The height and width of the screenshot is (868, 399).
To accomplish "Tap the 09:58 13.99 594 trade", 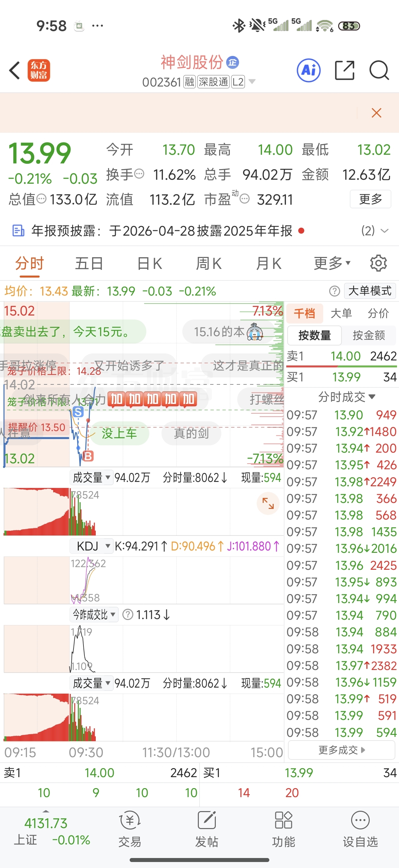I will (x=341, y=732).
